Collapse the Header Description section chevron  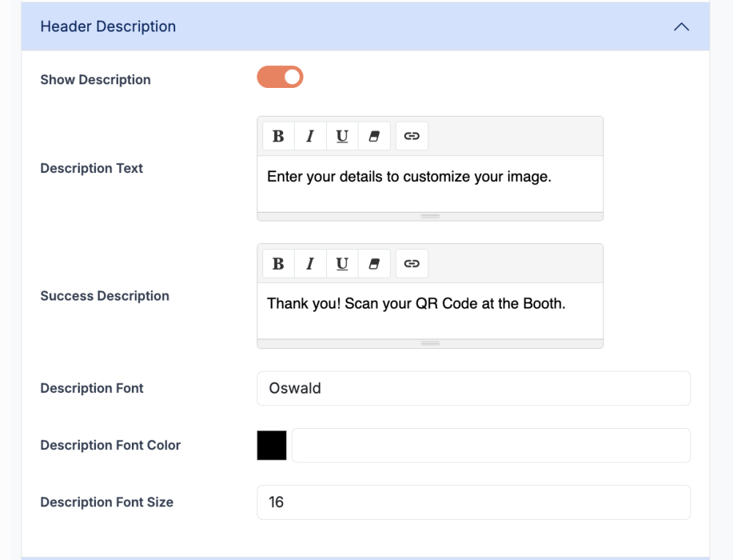(681, 26)
